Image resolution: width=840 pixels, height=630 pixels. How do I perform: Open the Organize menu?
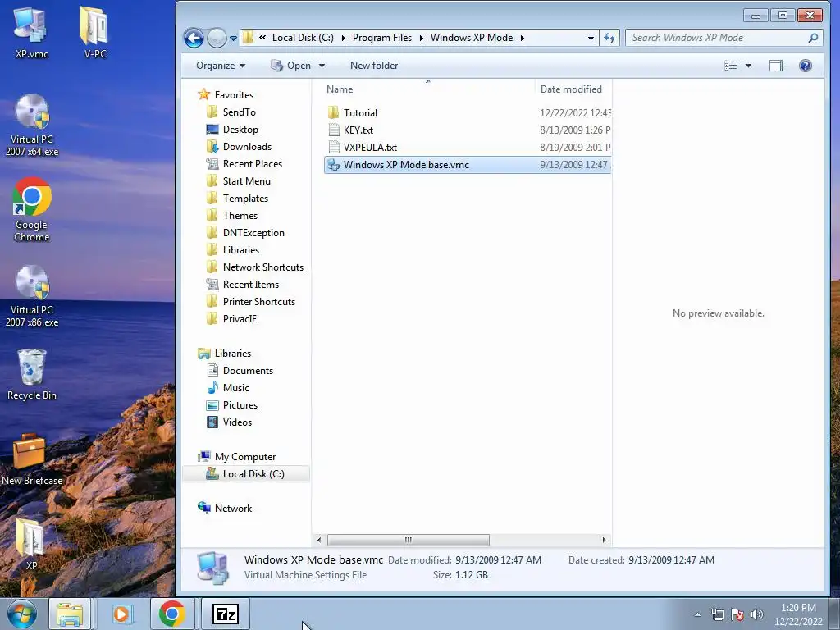pyautogui.click(x=221, y=66)
